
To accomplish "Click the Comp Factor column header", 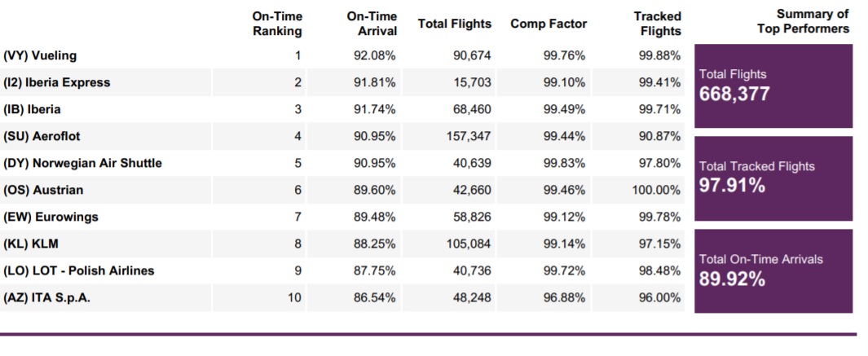I will click(549, 24).
